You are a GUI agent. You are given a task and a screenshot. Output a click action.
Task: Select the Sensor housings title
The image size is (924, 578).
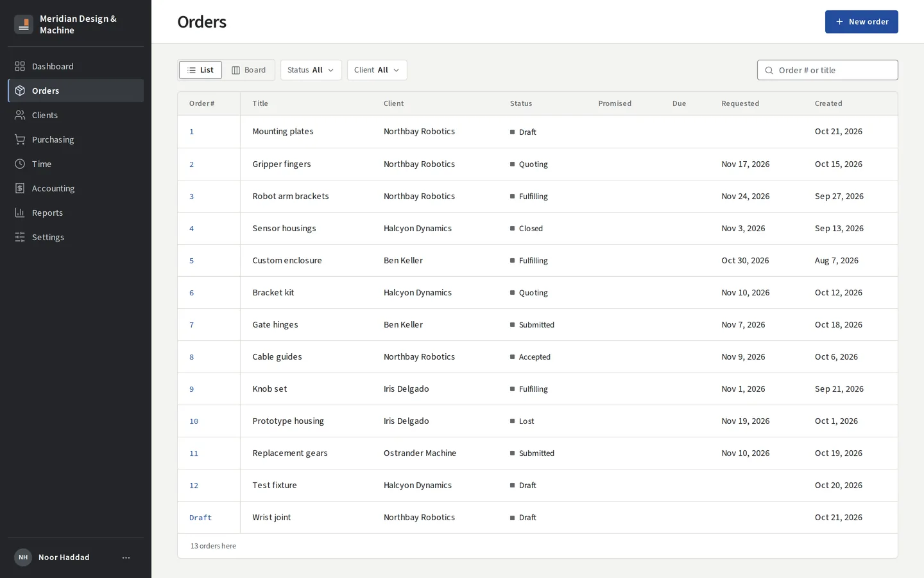[284, 228]
